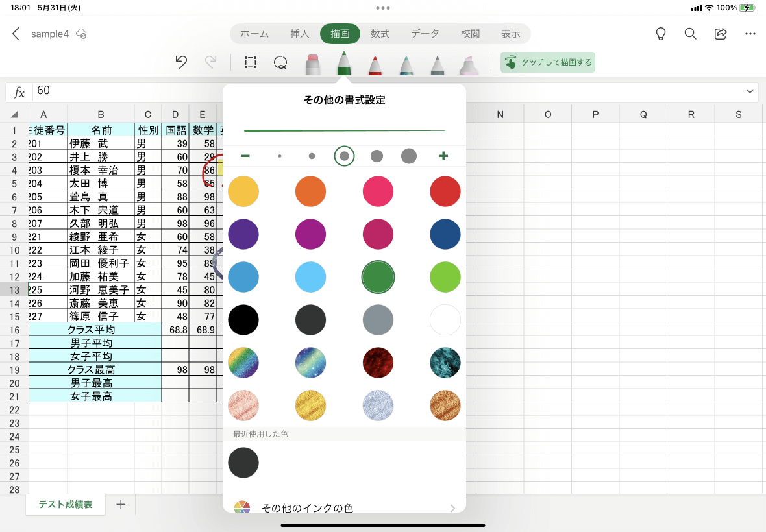The width and height of the screenshot is (766, 532).
Task: Switch to the 校閲 tab
Action: coord(470,34)
